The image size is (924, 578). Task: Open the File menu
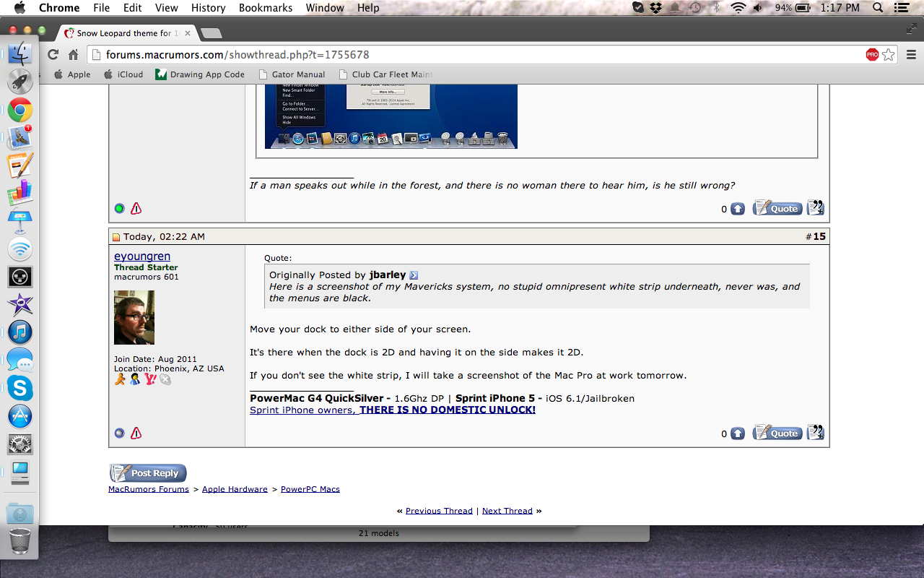coord(102,8)
